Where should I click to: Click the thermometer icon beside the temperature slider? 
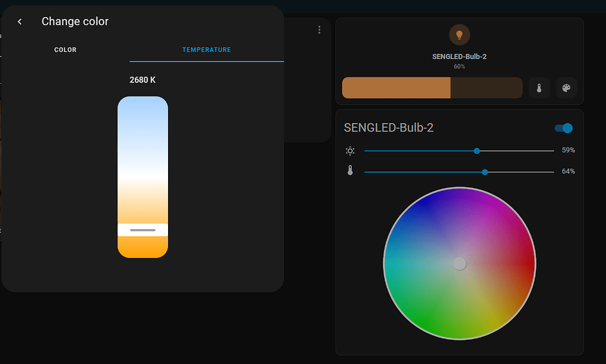tap(350, 171)
